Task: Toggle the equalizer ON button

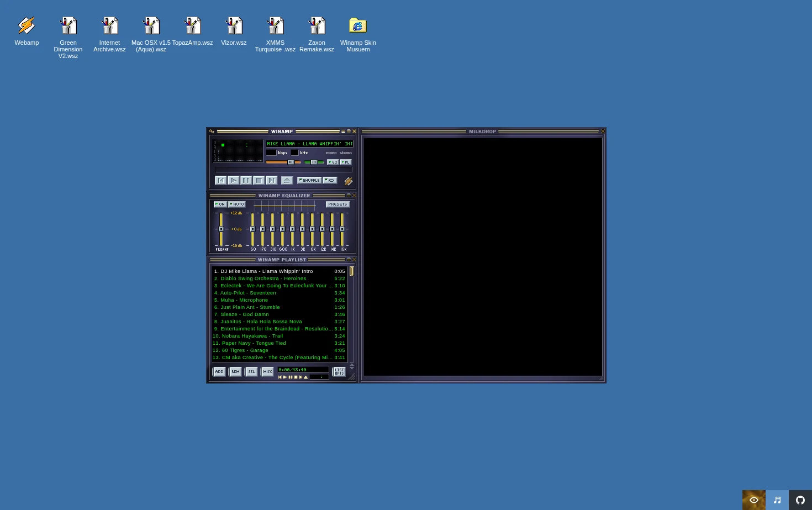Action: 220,204
